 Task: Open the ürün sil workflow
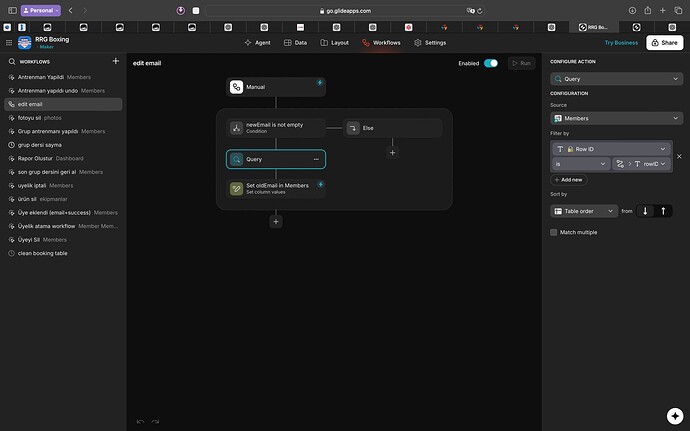click(x=63, y=199)
